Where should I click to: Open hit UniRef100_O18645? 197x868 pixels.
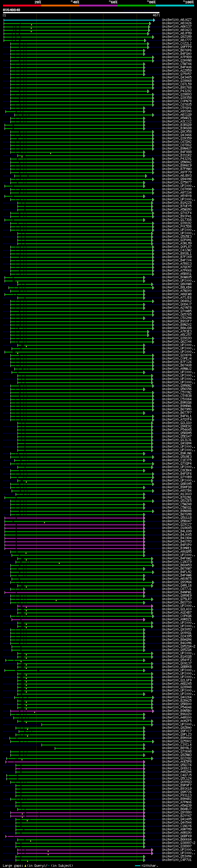pyautogui.click(x=177, y=528)
